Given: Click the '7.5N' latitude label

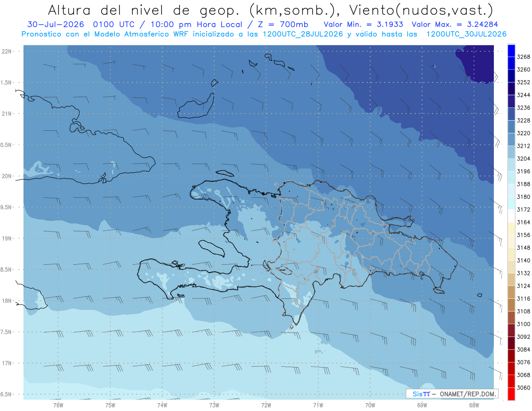Looking at the screenshot, I should [x=7, y=332].
